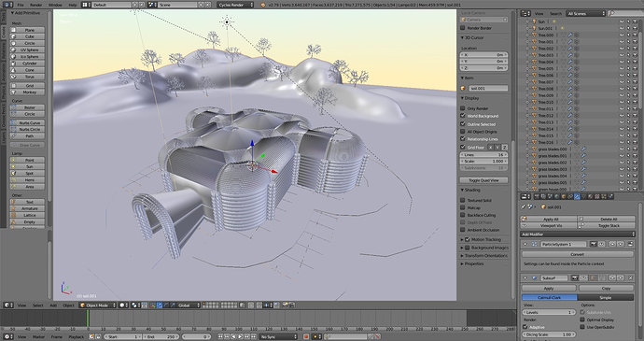This screenshot has width=644, height=341.
Task: Enable Matcap shading checkbox
Action: coord(463,207)
